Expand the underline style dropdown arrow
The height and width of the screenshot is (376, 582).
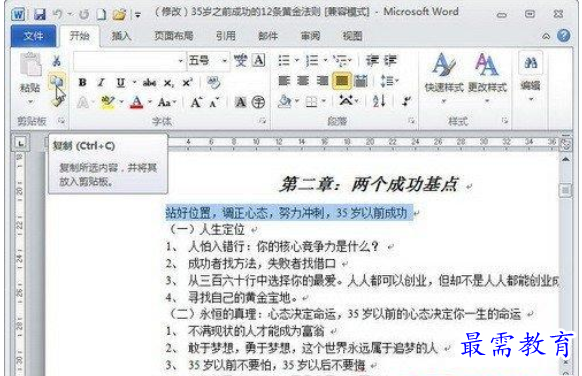click(134, 82)
